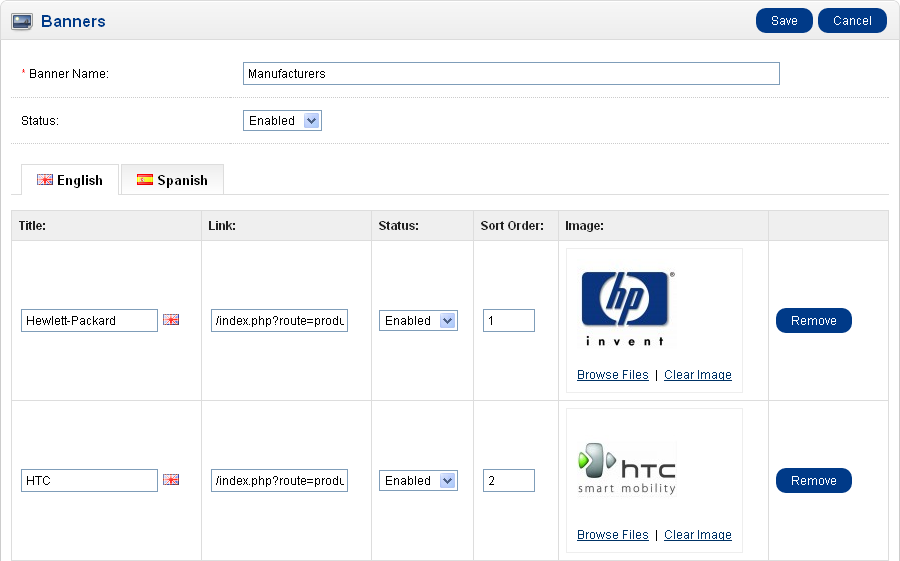Cancel banner editing

tap(852, 21)
